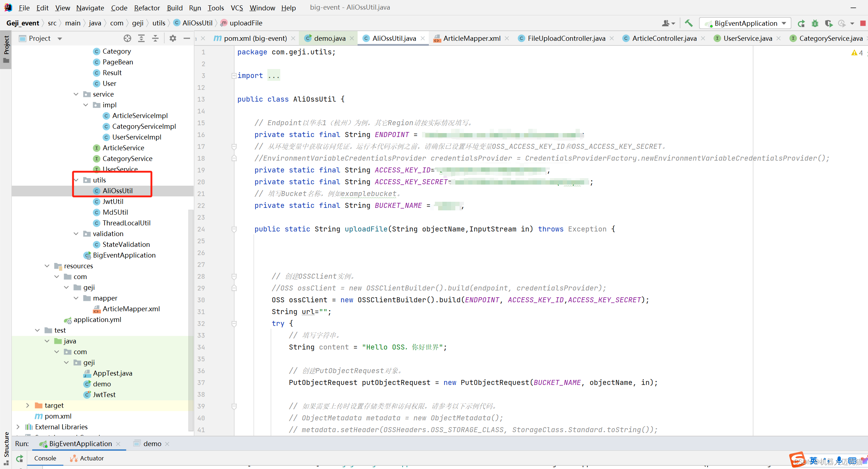Viewport: 868px width, 469px height.
Task: Toggle fold on the import block
Action: coord(234,75)
